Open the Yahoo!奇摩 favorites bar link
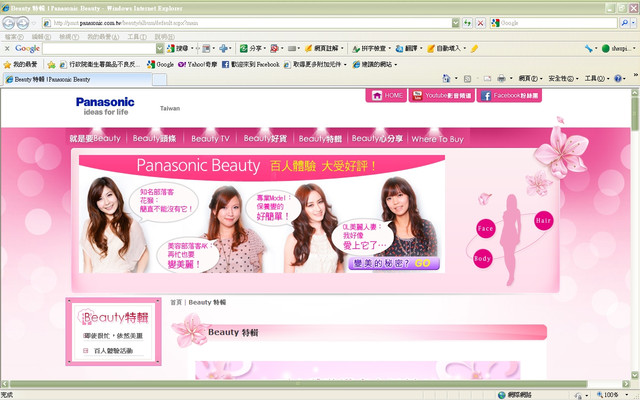 [198, 64]
